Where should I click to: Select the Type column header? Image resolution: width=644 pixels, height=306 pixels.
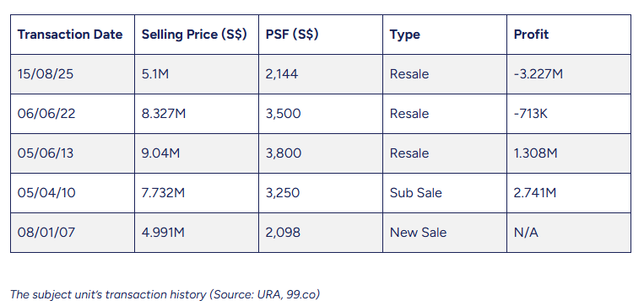405,35
